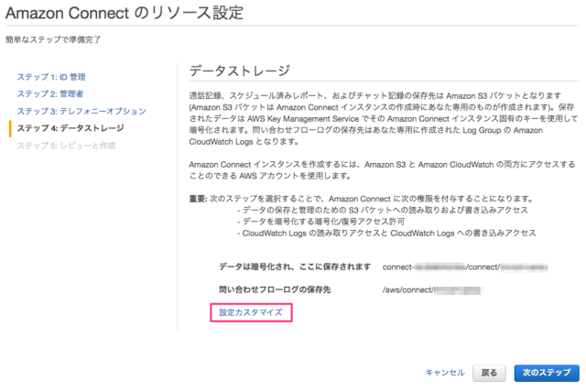Image resolution: width=586 pixels, height=392 pixels.
Task: Open ステップ 1: ID 管理 step
Action: (x=51, y=77)
